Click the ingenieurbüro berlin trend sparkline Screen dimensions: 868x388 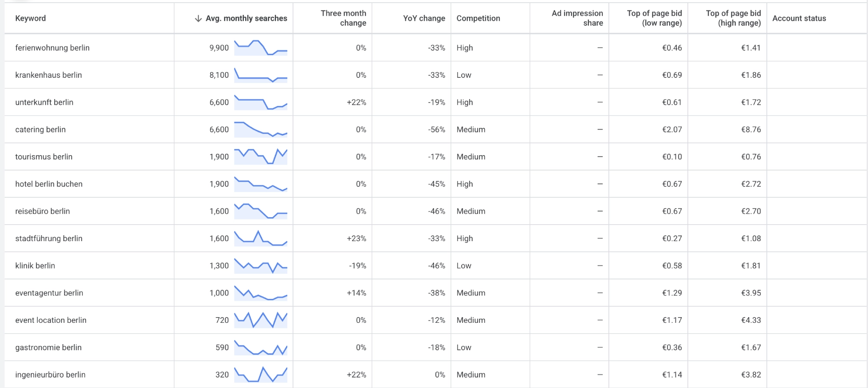pyautogui.click(x=261, y=375)
